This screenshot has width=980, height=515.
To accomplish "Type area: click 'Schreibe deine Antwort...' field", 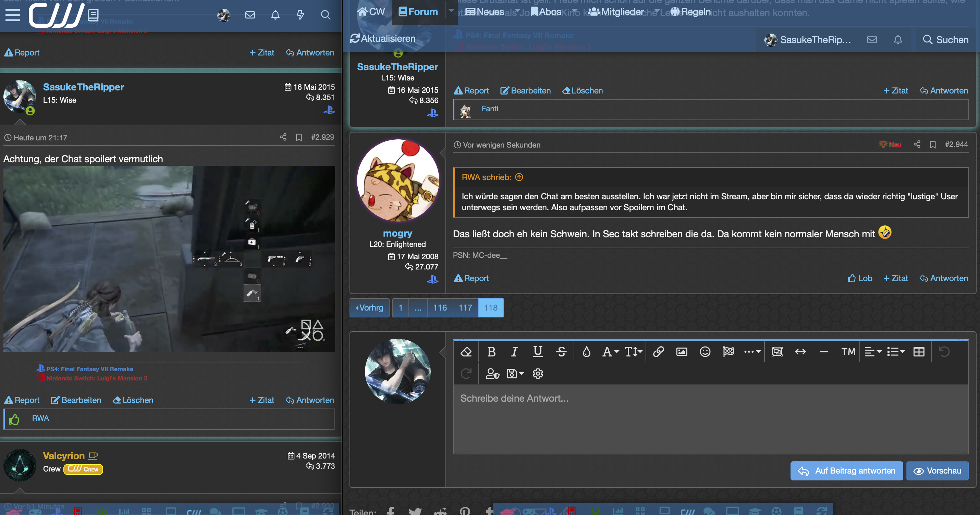I will tap(710, 419).
